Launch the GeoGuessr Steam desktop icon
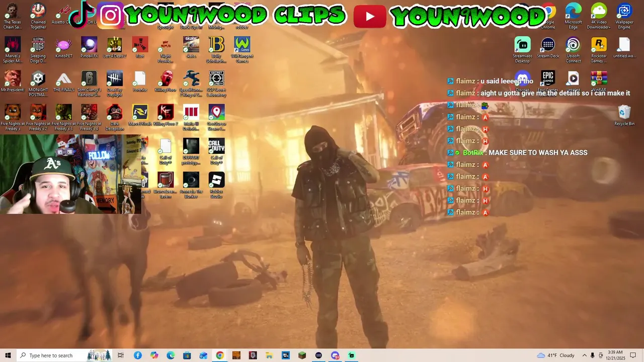 coord(216,118)
